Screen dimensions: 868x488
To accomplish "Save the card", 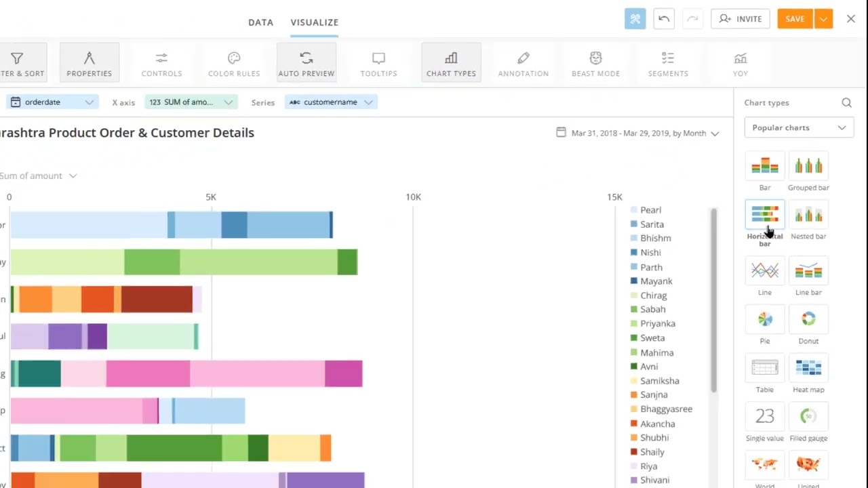I will [795, 19].
